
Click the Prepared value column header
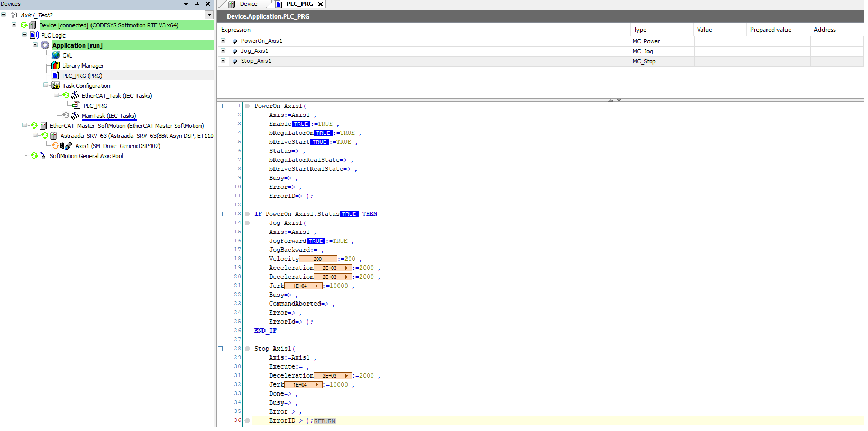pos(770,30)
